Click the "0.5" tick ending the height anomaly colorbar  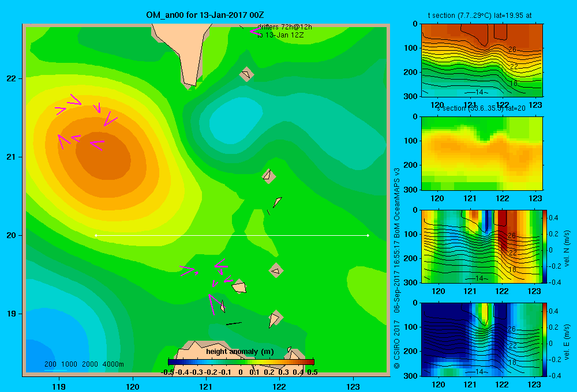[312, 372]
